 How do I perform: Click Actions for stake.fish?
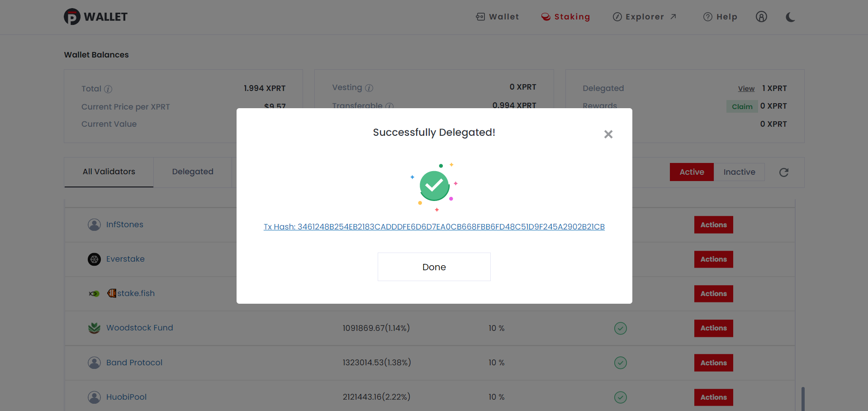[x=713, y=293]
